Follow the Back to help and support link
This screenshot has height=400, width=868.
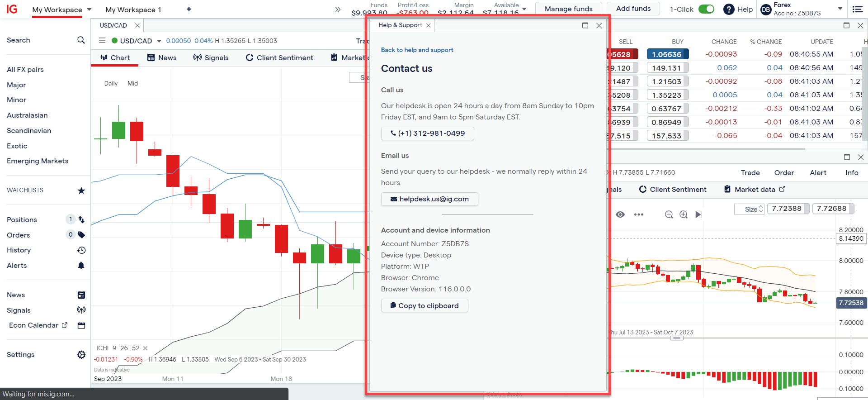click(417, 50)
